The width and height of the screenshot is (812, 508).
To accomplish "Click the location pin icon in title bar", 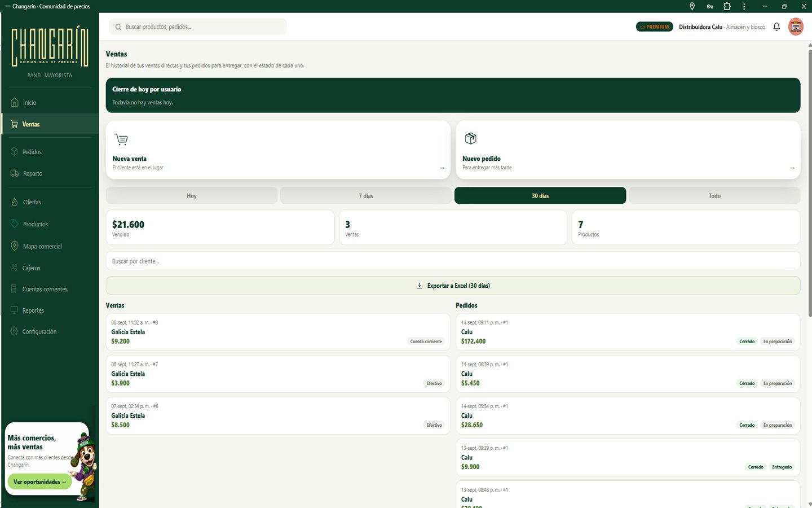I will tap(692, 6).
